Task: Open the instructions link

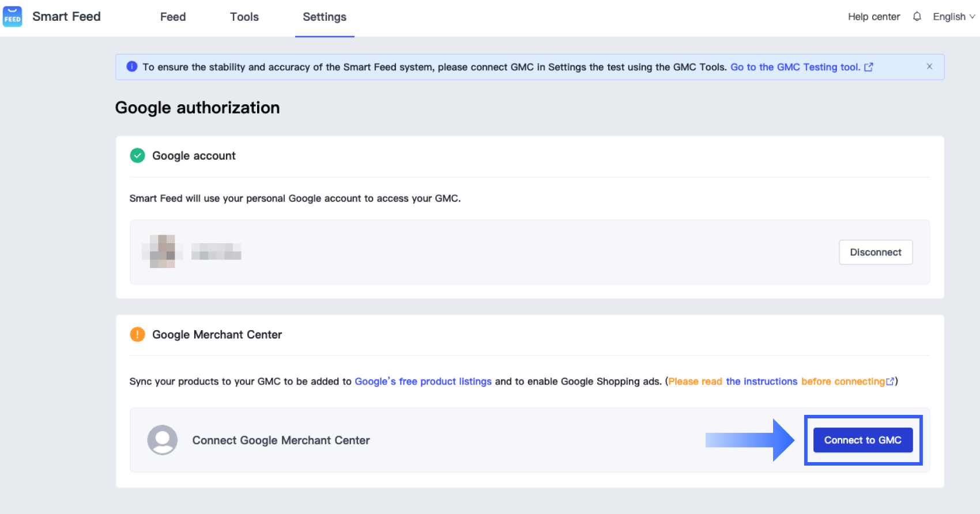Action: pyautogui.click(x=762, y=381)
